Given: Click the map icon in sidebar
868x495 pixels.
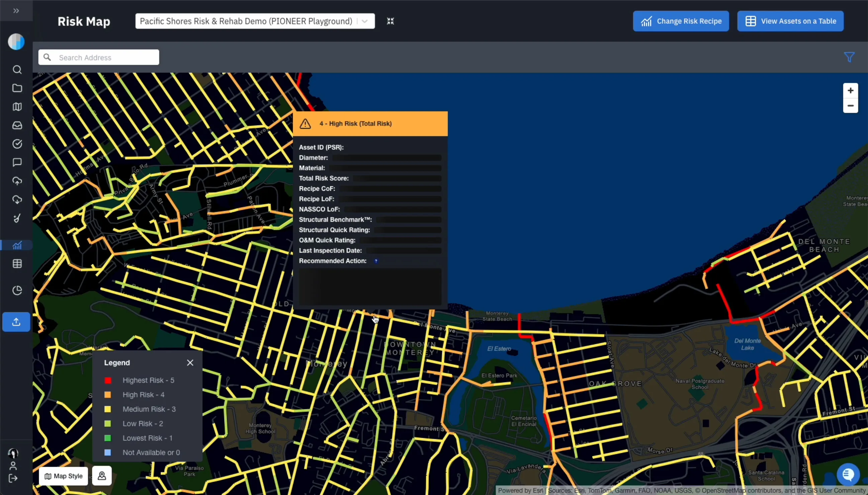Looking at the screenshot, I should 17,107.
